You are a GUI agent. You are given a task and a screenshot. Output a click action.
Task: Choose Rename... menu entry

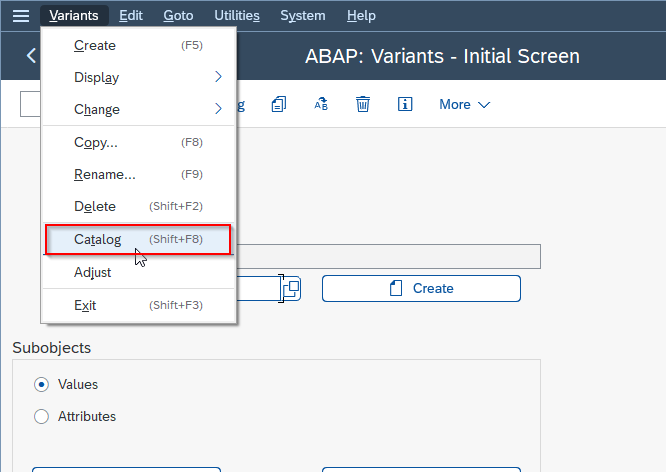tap(138, 174)
